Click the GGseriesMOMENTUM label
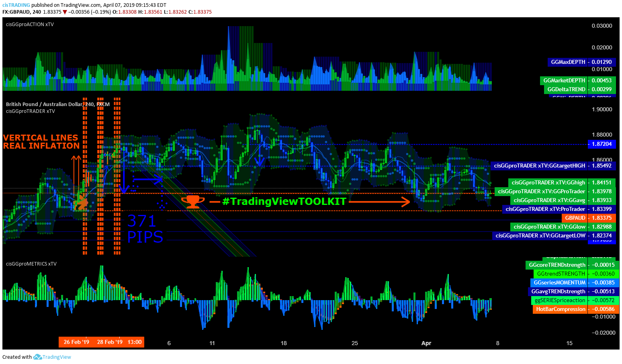The height and width of the screenshot is (364, 622). coord(559,282)
